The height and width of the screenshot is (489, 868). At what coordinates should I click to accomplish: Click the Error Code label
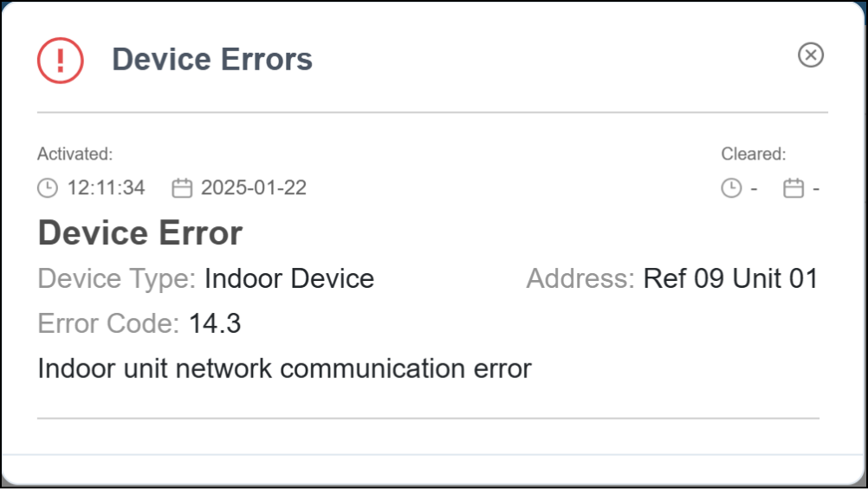coord(108,324)
